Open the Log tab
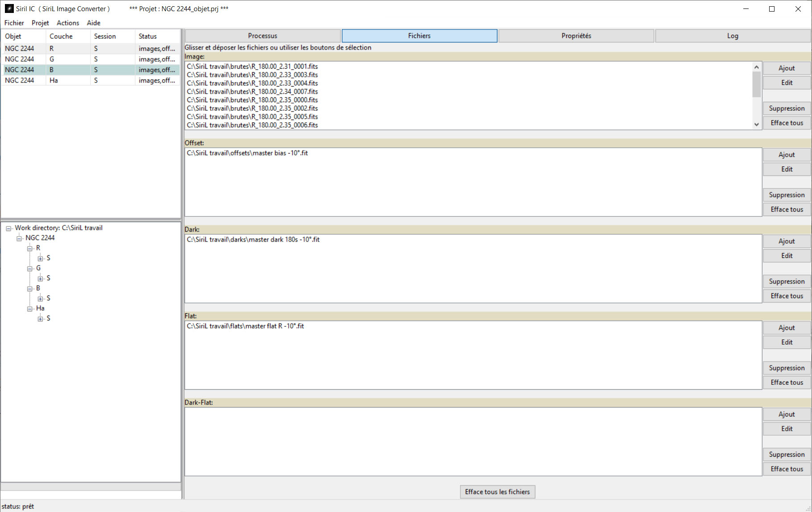The image size is (812, 512). (733, 36)
